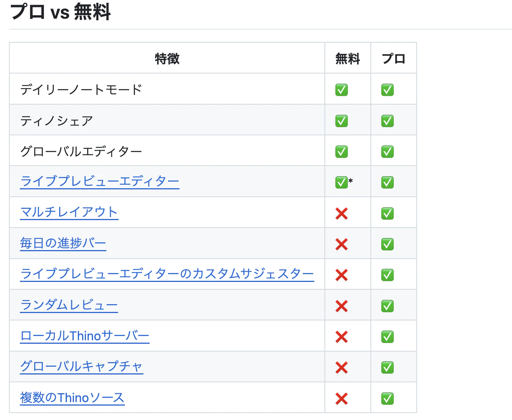Image resolution: width=512 pixels, height=420 pixels.
Task: Click the プロ check mark for ティノシェア
Action: click(x=388, y=121)
